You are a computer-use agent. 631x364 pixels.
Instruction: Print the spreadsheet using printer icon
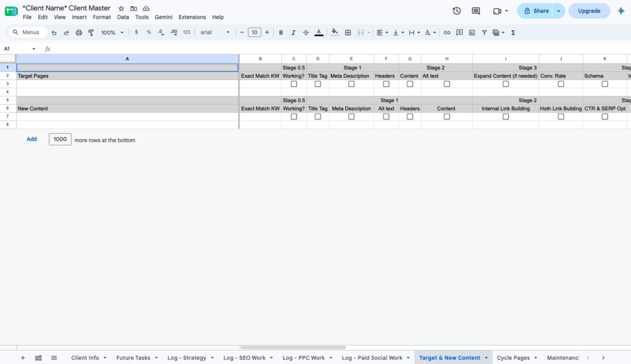(79, 33)
